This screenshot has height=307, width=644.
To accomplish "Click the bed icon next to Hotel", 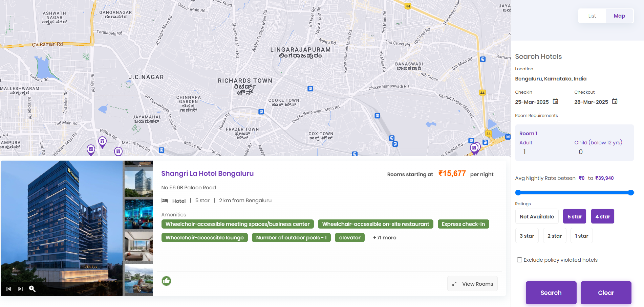I will coord(165,200).
